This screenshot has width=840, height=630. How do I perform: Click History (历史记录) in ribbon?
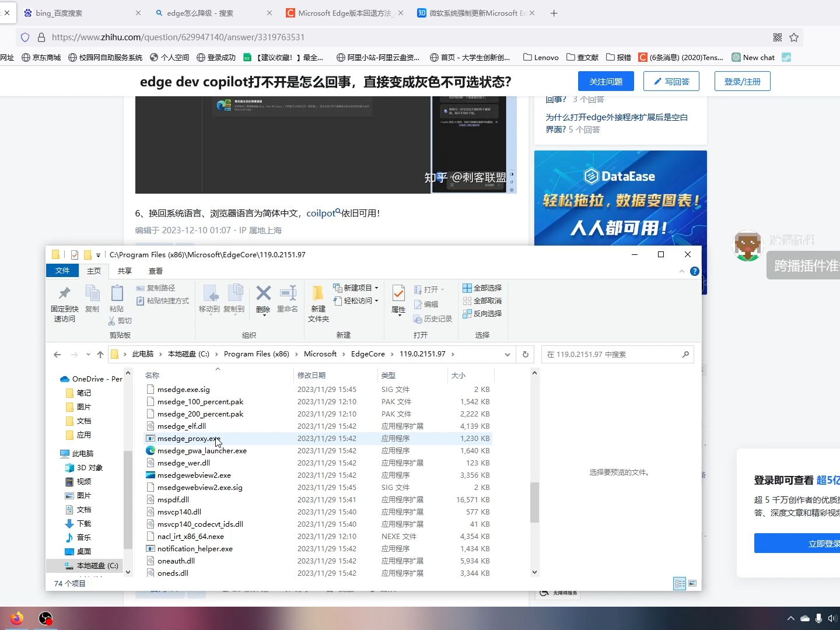433,319
